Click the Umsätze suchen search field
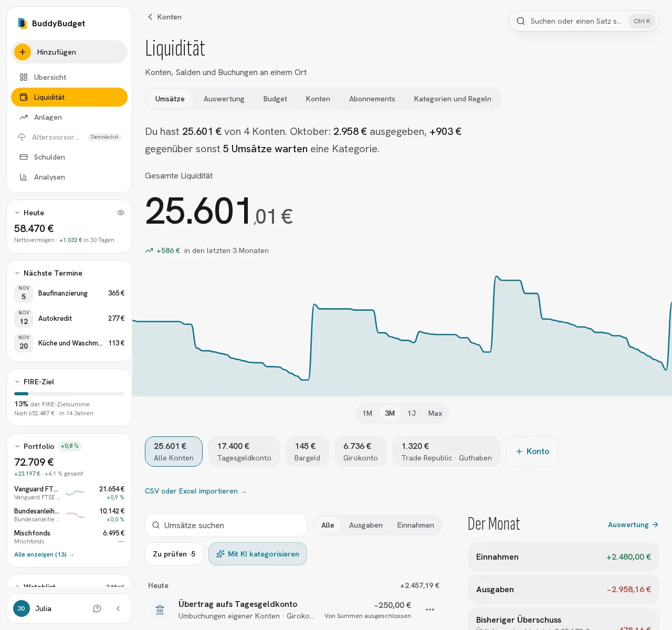 pos(226,525)
